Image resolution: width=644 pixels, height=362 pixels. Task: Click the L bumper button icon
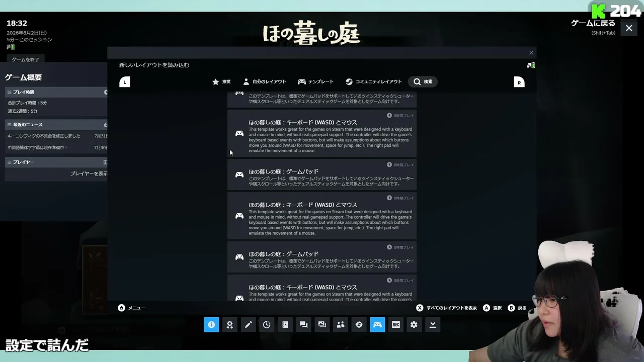[125, 82]
